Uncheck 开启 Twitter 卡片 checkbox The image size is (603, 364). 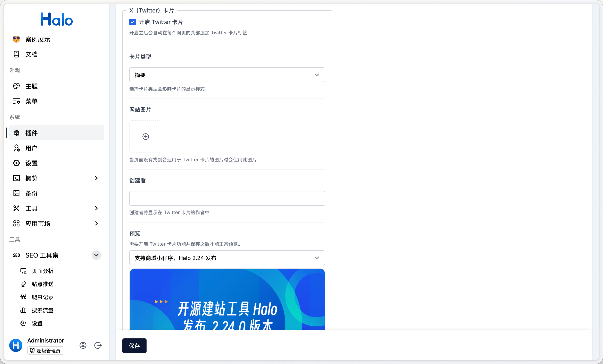point(132,22)
